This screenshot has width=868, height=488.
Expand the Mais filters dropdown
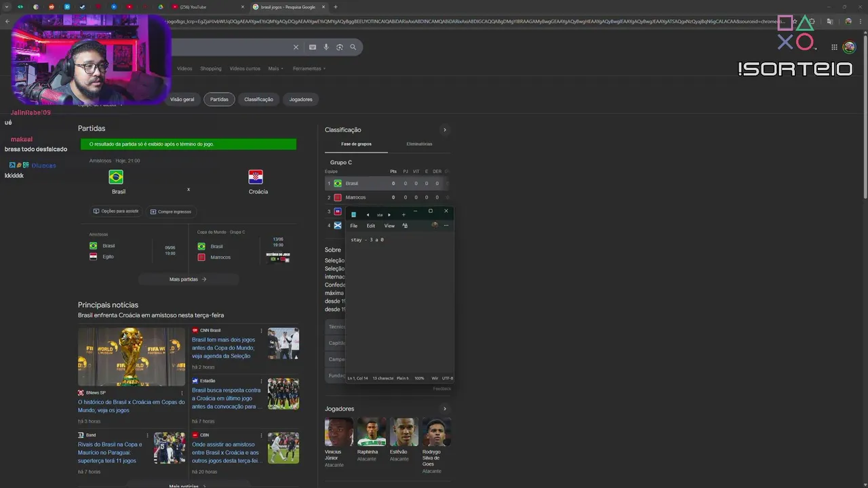point(275,68)
